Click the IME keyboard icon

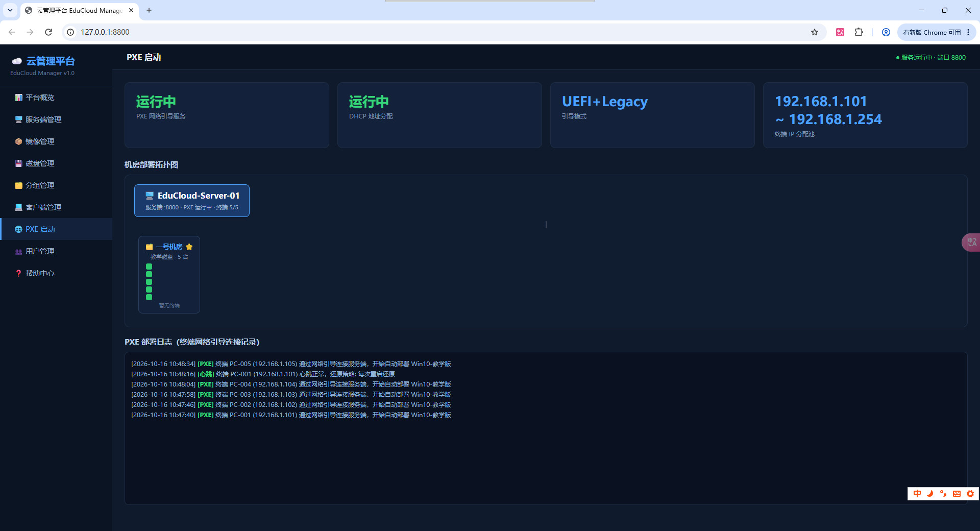(x=957, y=494)
